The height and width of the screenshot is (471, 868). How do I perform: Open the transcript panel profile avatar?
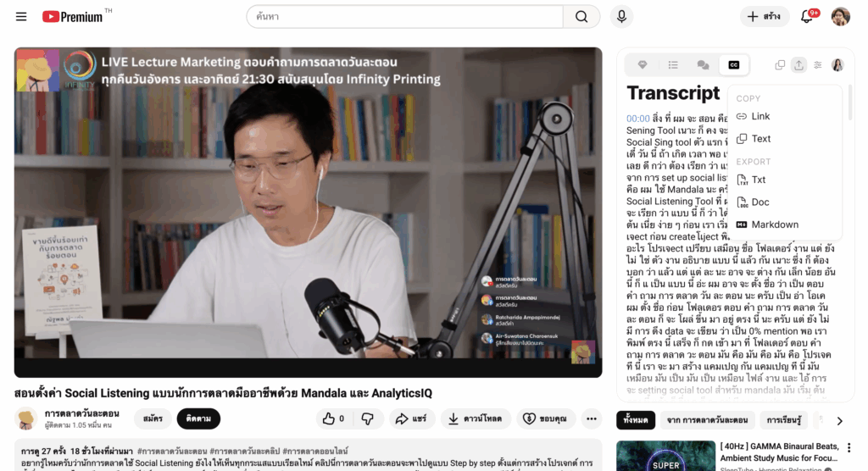(837, 64)
